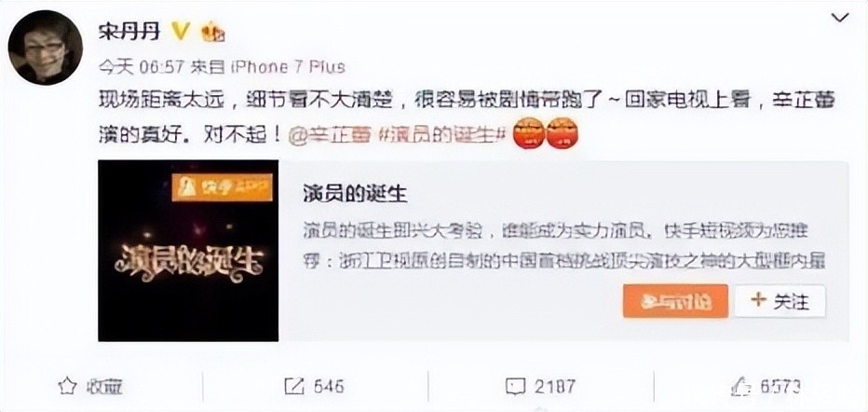The width and height of the screenshot is (868, 412).
Task: Click the 关注 follow button
Action: click(780, 301)
